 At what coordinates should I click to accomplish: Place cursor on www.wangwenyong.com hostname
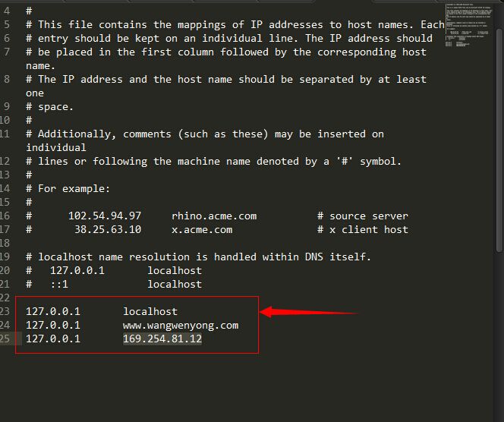(181, 325)
